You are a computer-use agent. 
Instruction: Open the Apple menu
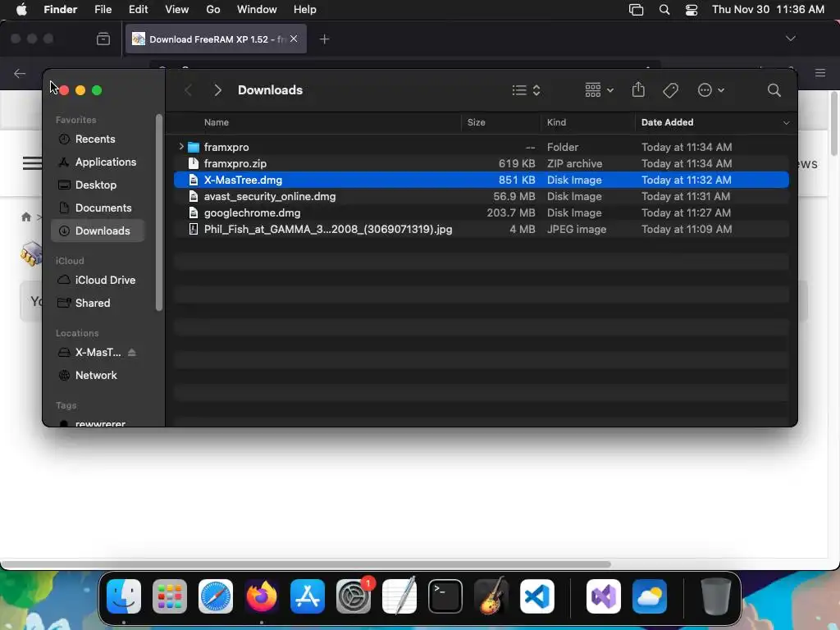21,10
